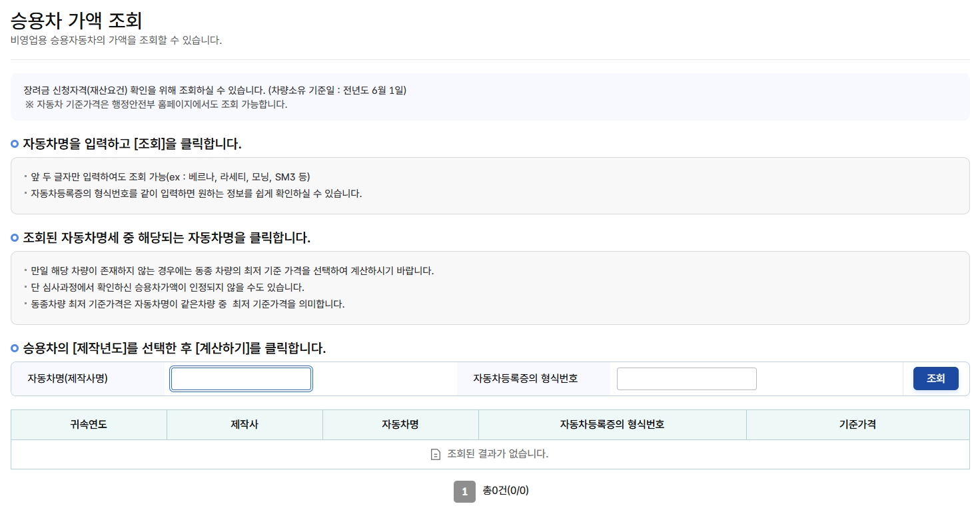
Task: Click the 장려금 신청자격(재산요건) notice line
Action: click(215, 90)
